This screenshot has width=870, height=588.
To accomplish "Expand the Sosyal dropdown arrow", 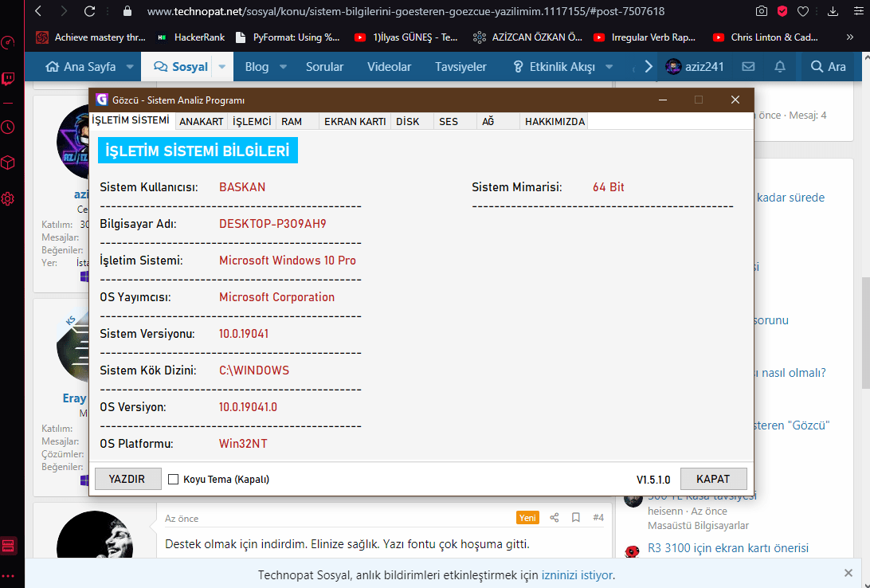I will (222, 67).
